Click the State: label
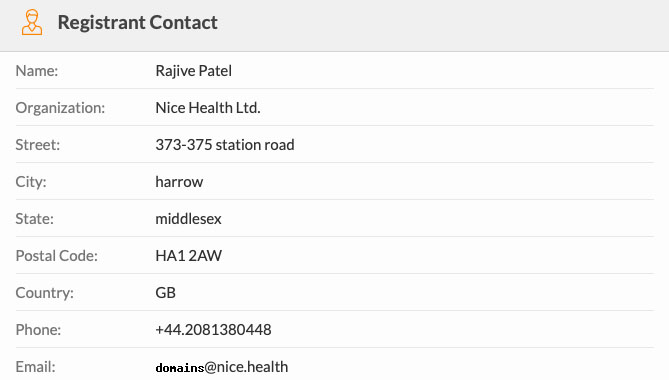Viewport: 669px width, 380px height. pyautogui.click(x=35, y=219)
